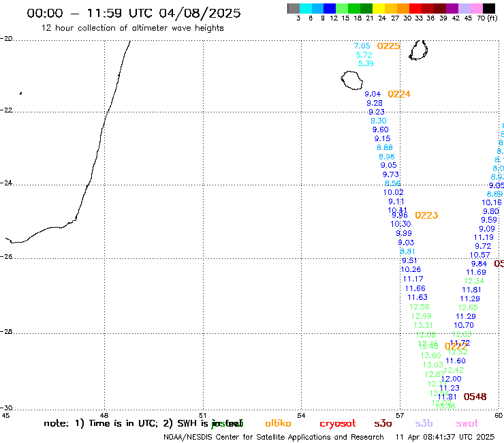Click the wave height value 12.34
504x443 pixels.
[x=474, y=281]
